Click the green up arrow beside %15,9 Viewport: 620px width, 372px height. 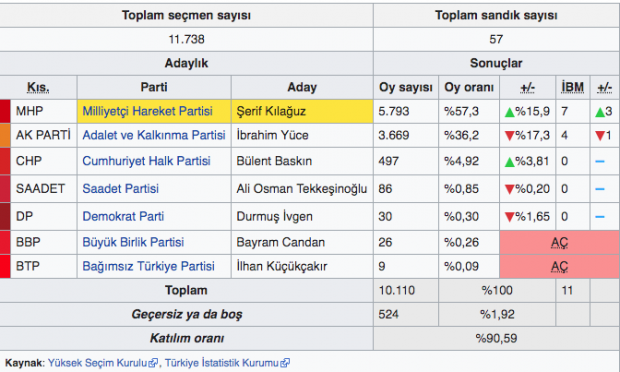(x=510, y=112)
